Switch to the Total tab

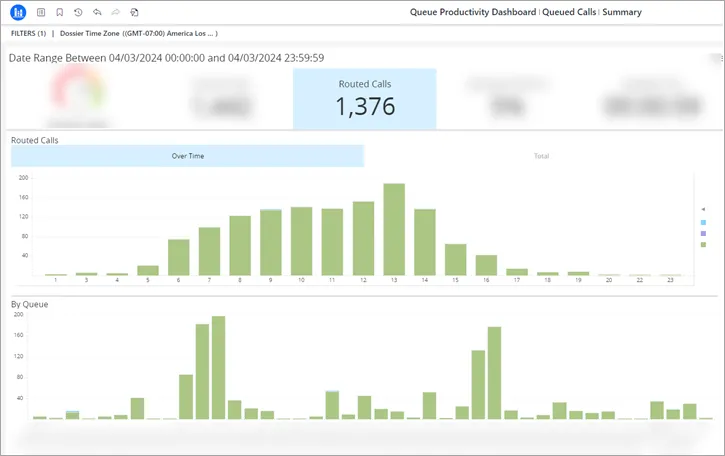541,156
